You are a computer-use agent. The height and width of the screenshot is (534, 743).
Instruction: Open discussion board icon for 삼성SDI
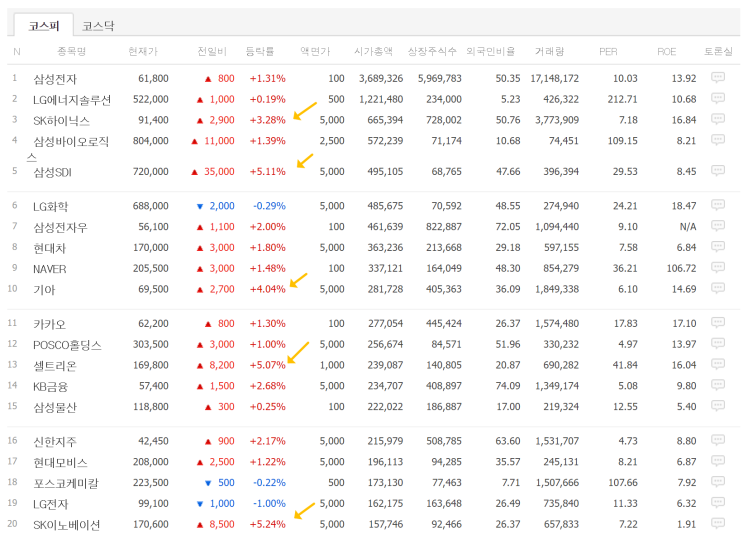718,171
